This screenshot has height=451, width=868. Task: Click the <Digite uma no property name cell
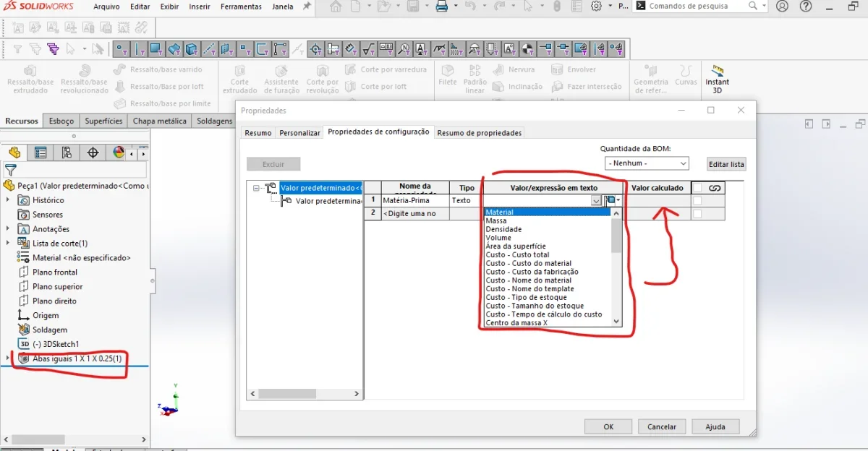(415, 214)
